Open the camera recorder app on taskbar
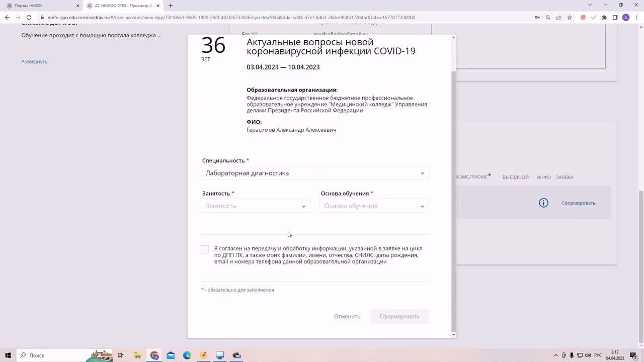 (236, 355)
